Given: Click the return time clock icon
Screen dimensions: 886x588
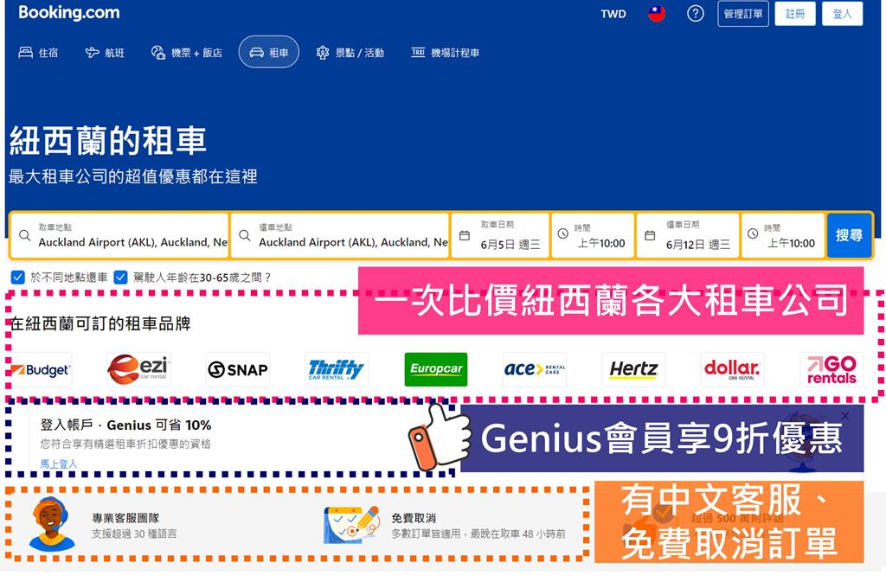Looking at the screenshot, I should [753, 233].
